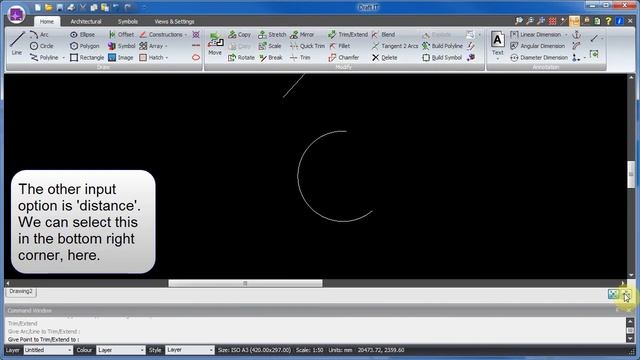640x360 pixels.
Task: Open the Colour dropdown in status bar
Action: [x=121, y=350]
